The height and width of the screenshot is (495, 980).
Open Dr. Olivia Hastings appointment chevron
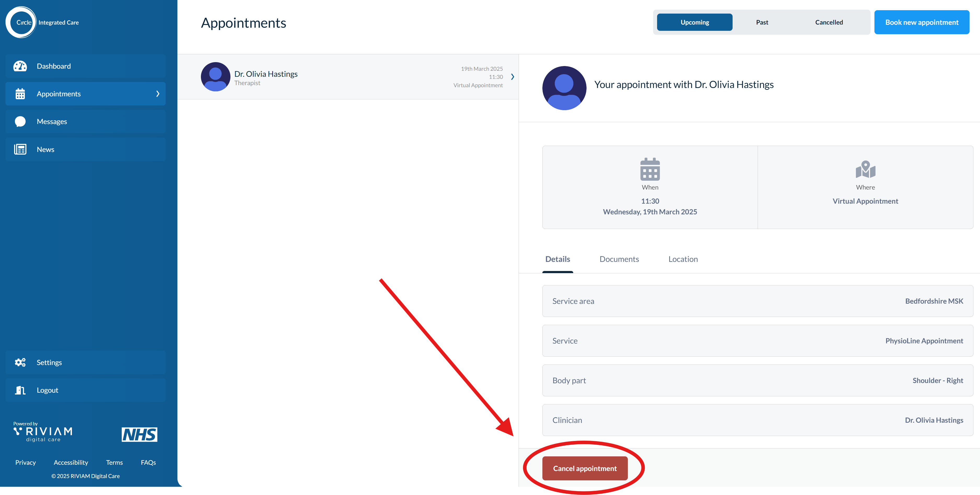point(512,77)
